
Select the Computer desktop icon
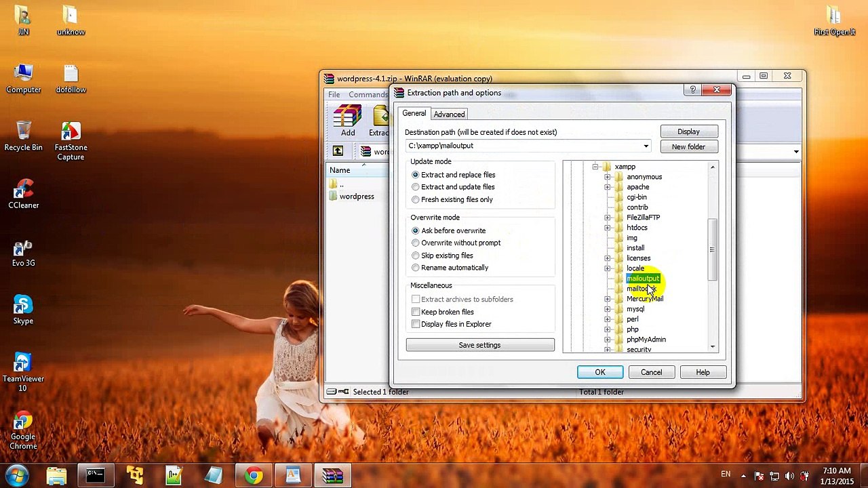23,79
